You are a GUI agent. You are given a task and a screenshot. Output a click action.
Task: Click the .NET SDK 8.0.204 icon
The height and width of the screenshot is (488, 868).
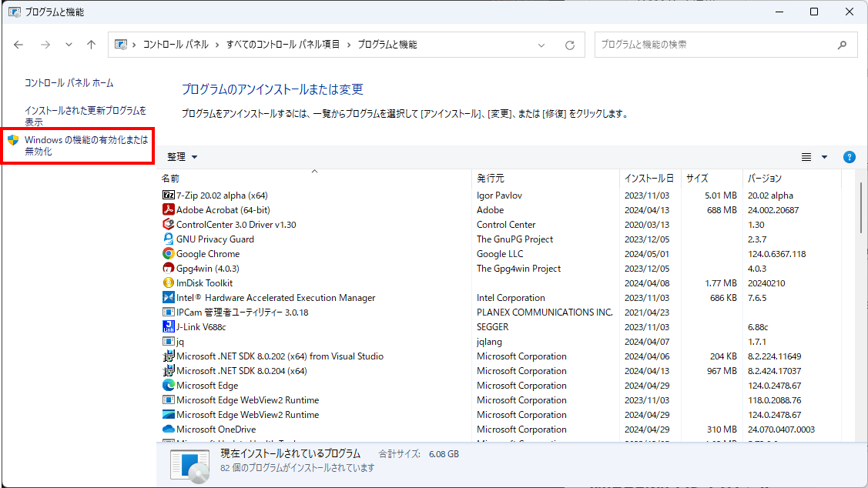click(168, 371)
